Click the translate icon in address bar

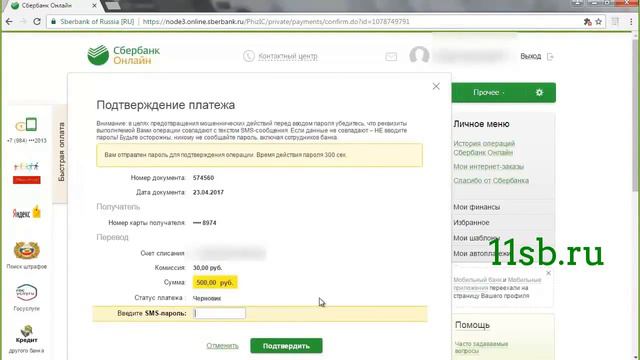(587, 22)
